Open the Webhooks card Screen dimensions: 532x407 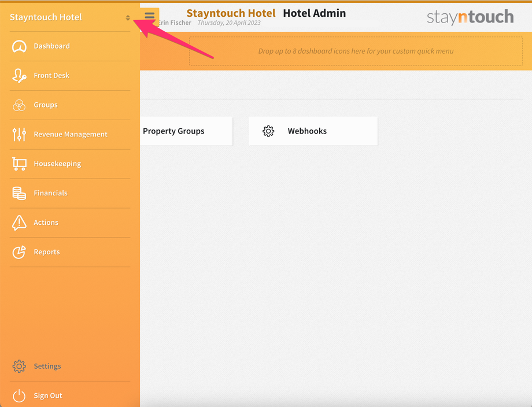313,131
